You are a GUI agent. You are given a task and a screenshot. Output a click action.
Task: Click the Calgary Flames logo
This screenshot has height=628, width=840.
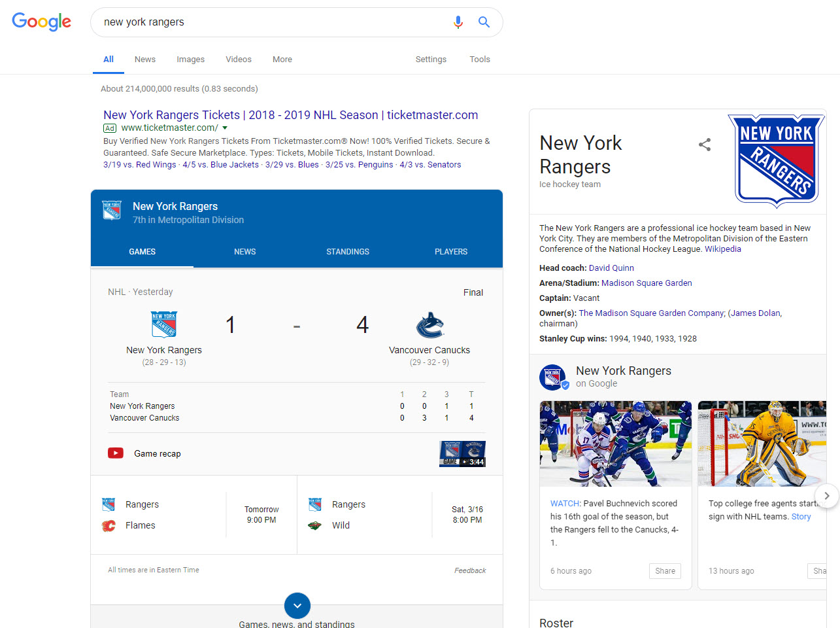click(109, 526)
